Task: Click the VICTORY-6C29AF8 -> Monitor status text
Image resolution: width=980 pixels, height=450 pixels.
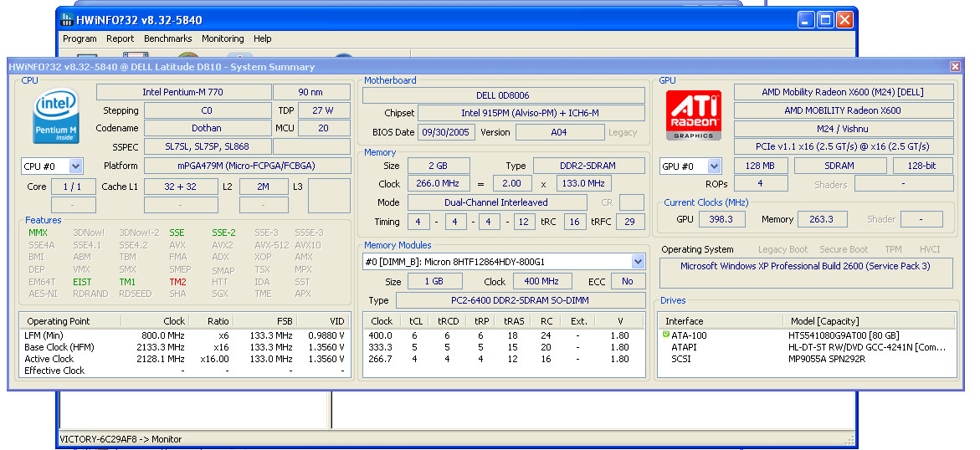Action: click(121, 439)
